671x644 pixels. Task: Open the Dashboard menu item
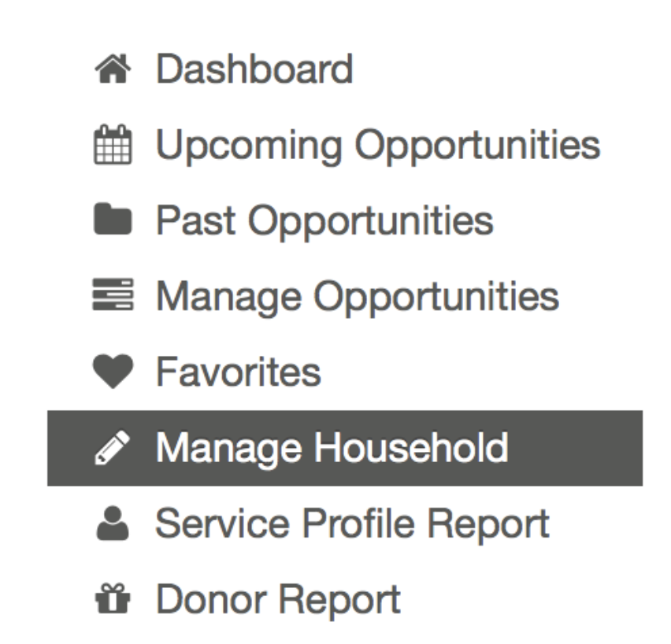point(254,69)
